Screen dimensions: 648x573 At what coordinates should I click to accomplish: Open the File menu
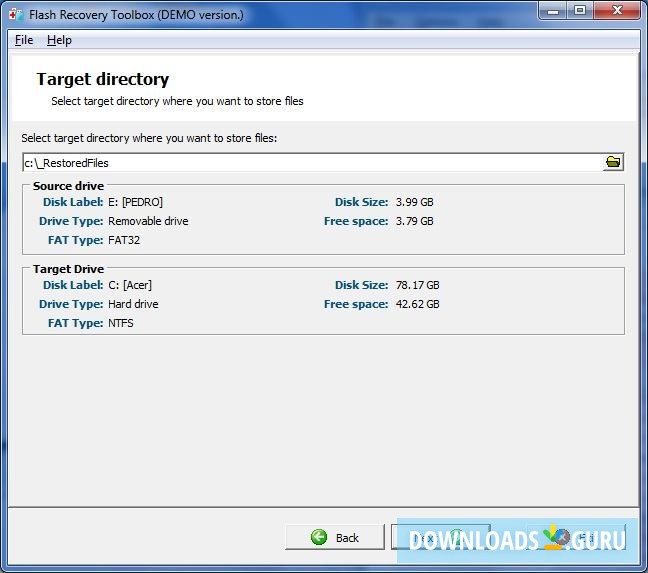[24, 40]
